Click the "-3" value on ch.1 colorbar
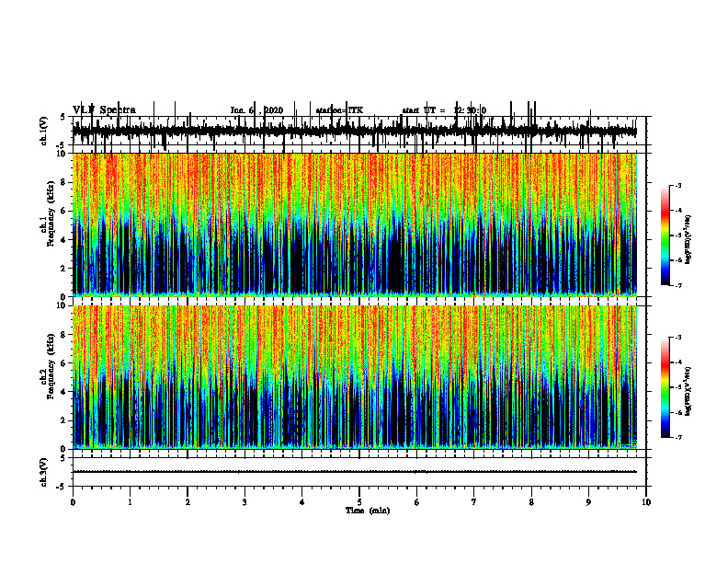This screenshot has height=563, width=728. click(678, 186)
